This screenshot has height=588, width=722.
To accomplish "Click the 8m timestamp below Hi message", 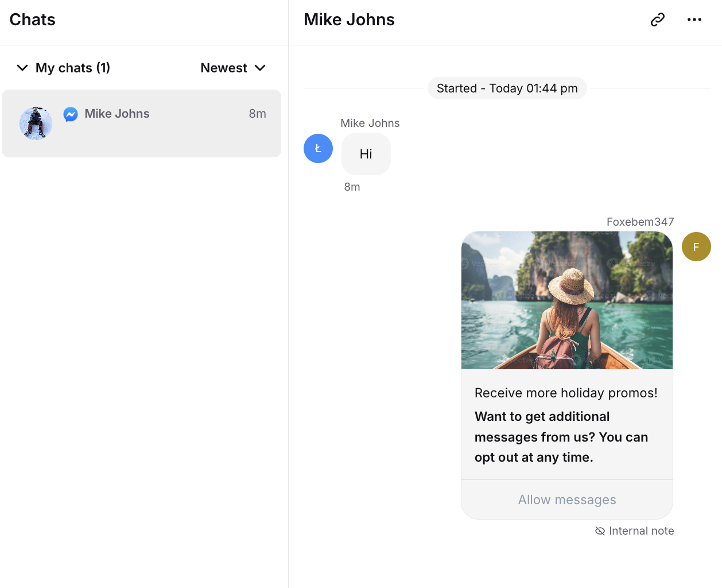I will (x=352, y=187).
